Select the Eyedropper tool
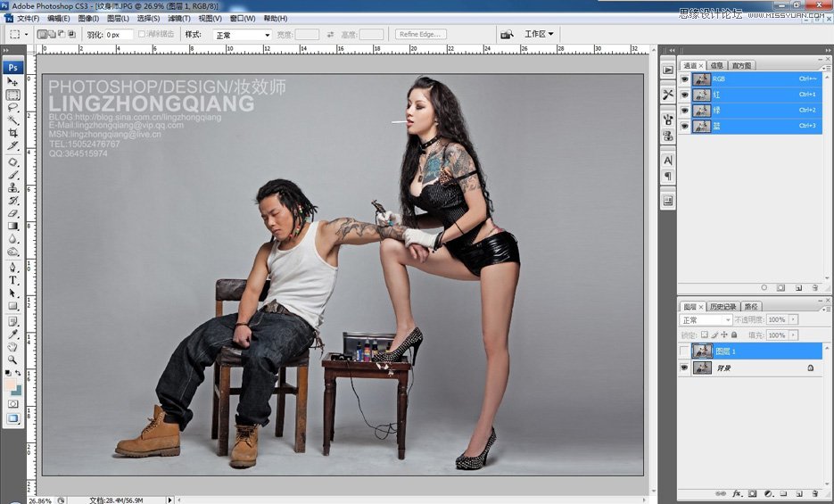The image size is (834, 504). point(12,335)
